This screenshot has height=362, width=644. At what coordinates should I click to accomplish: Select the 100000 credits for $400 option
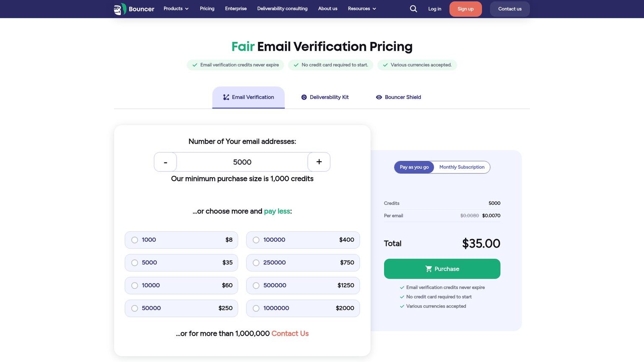[303, 240]
